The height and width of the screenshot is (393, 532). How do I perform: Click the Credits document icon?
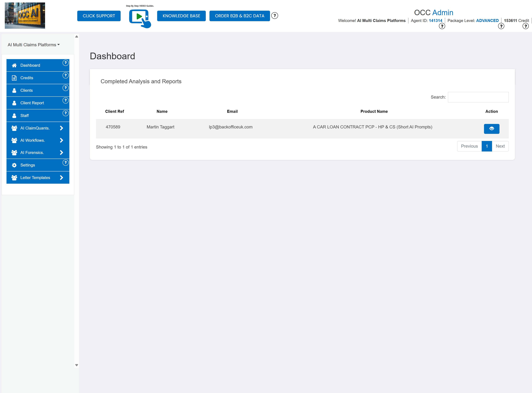(14, 78)
